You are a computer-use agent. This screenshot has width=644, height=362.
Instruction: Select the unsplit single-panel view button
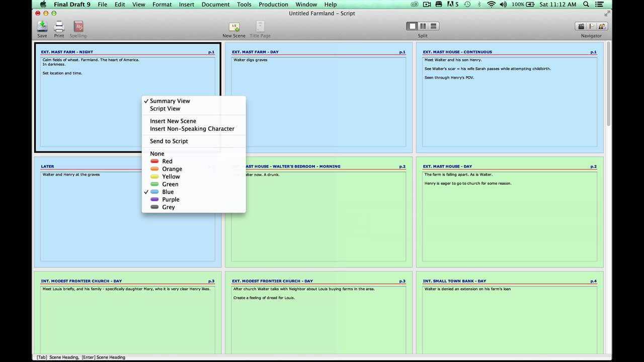pos(412,26)
